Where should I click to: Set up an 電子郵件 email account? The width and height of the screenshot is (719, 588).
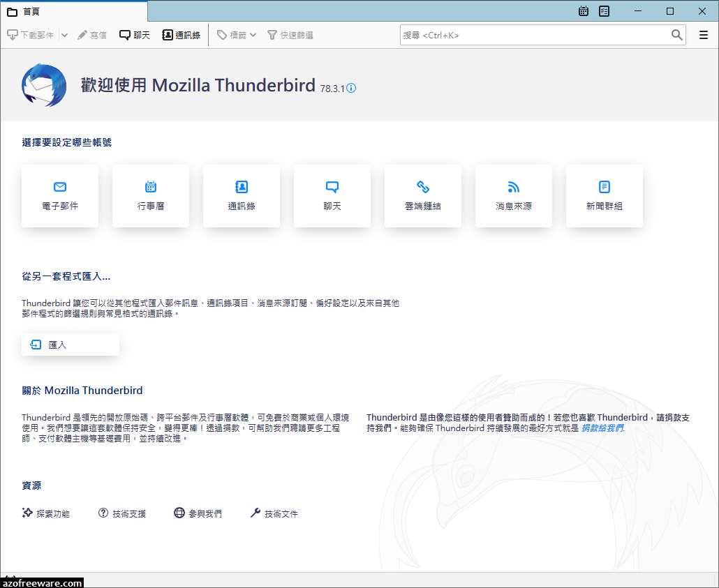pyautogui.click(x=60, y=196)
